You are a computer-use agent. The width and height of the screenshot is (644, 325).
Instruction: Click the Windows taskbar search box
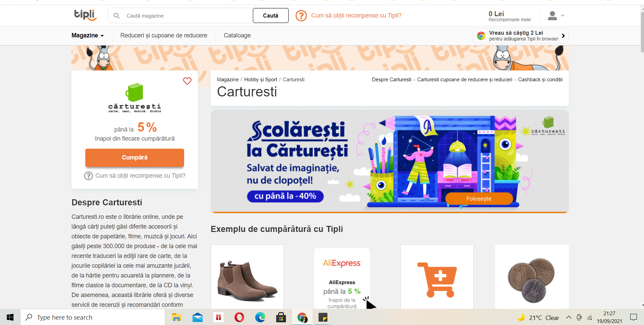[x=93, y=317]
